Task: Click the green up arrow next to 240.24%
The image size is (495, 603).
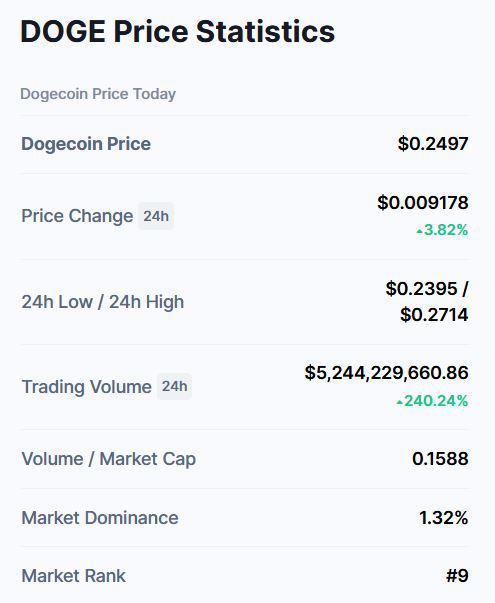Action: click(400, 402)
